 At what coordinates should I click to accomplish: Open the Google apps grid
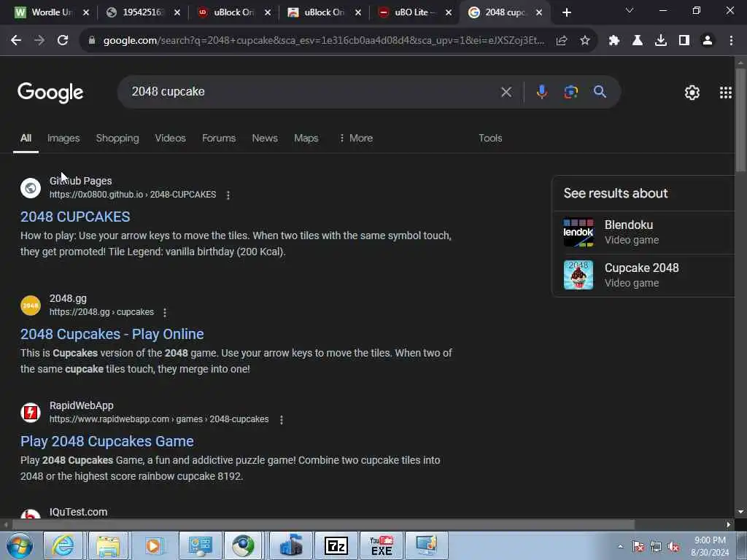point(726,93)
